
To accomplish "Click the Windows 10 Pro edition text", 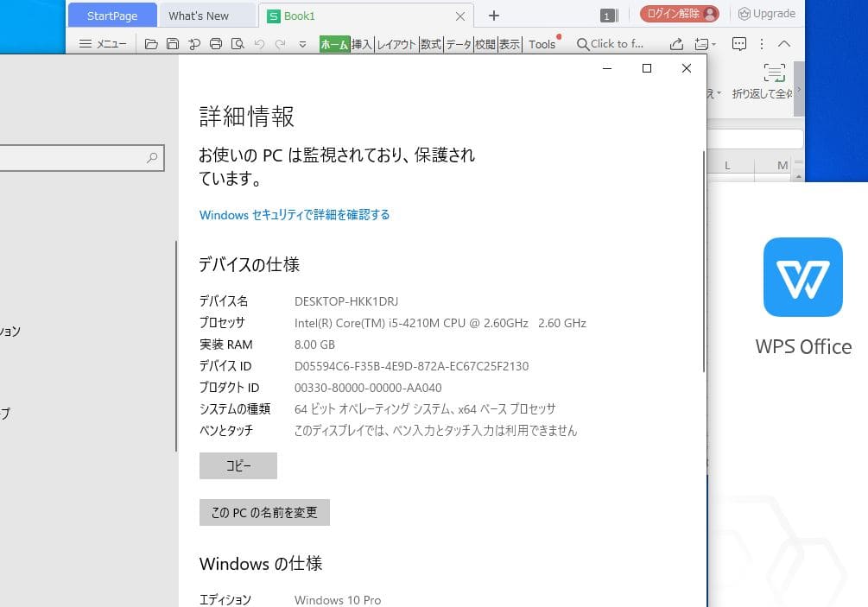I will pos(338,600).
